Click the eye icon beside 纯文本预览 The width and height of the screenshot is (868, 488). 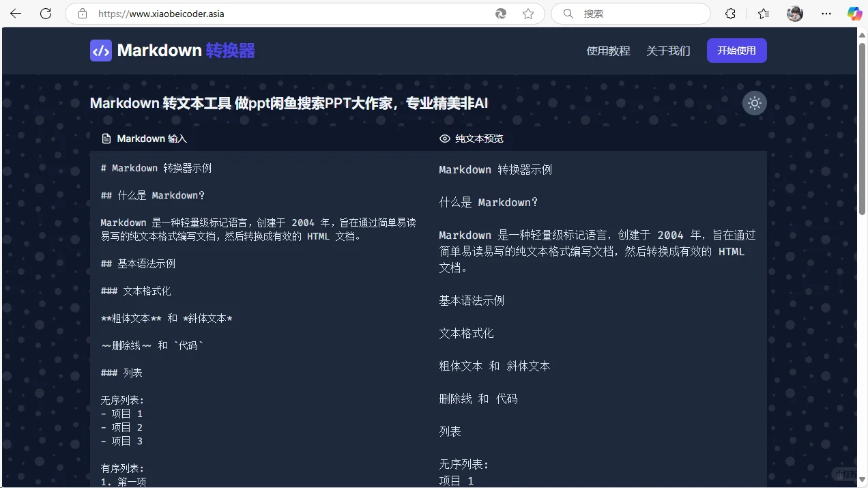coord(444,138)
